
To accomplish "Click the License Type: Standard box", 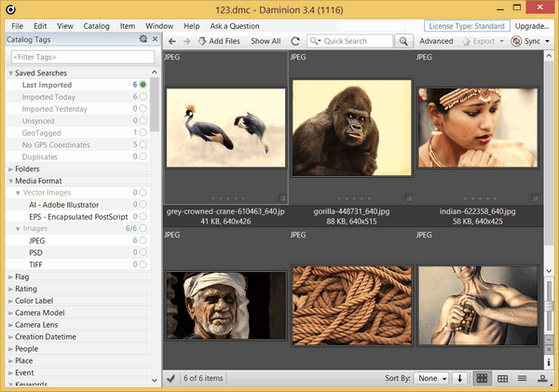I will coord(467,26).
